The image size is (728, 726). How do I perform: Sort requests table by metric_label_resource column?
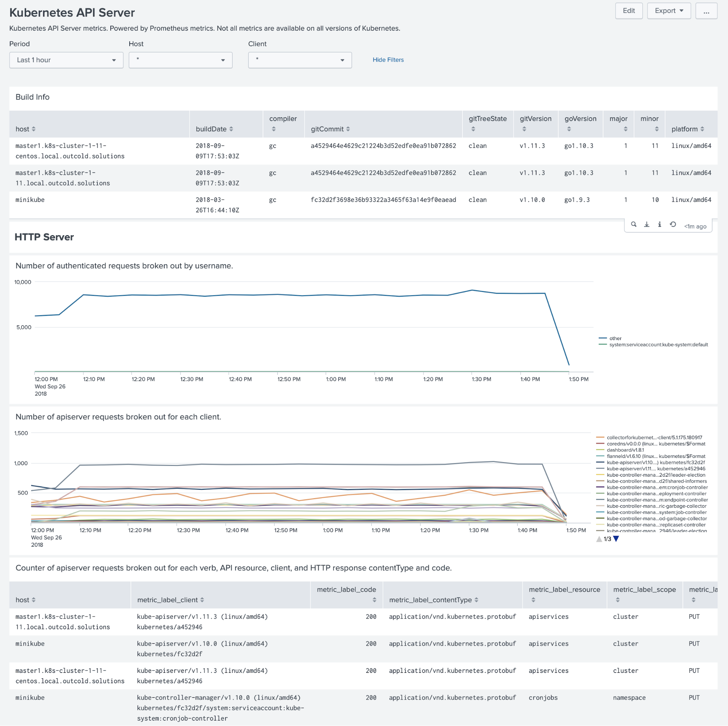564,595
